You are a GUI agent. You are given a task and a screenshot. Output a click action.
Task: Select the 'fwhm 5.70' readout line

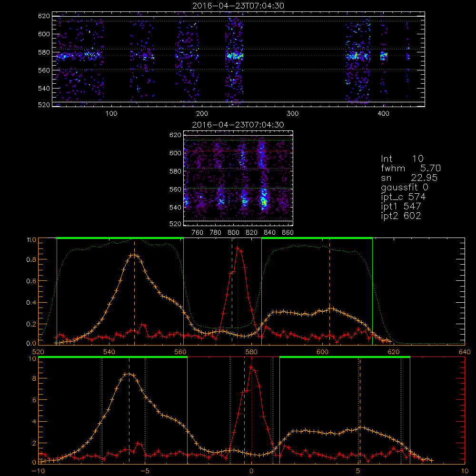(x=411, y=168)
